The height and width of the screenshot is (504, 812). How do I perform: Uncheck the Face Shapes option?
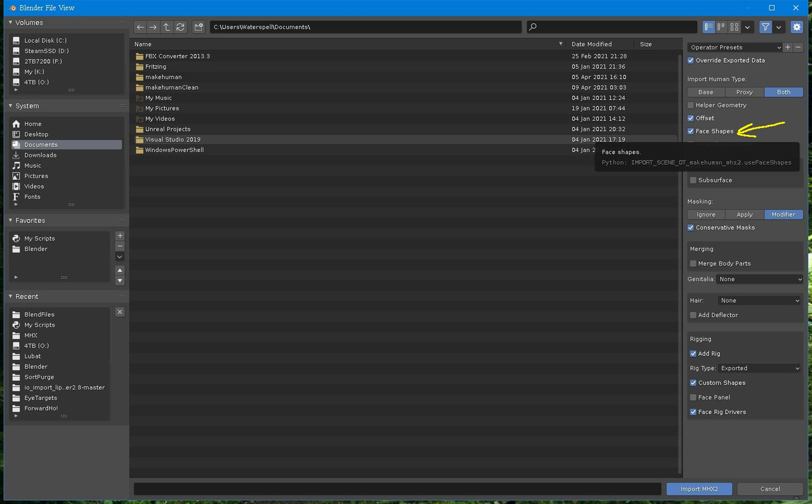click(691, 131)
